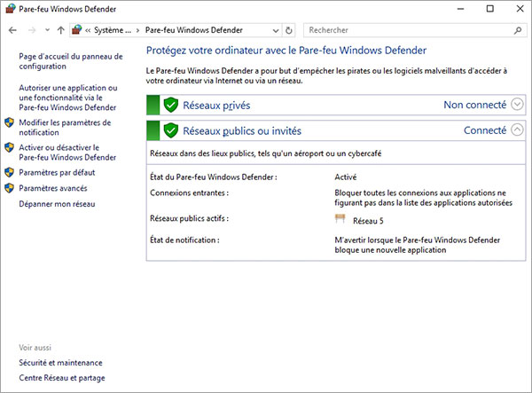
Task: Refresh the page with the refresh button
Action: pyautogui.click(x=289, y=30)
